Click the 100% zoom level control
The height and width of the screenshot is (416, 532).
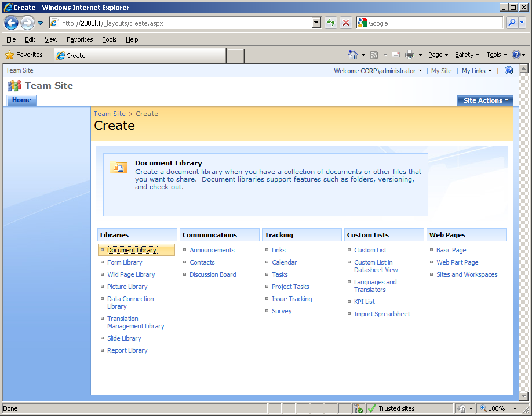point(497,408)
